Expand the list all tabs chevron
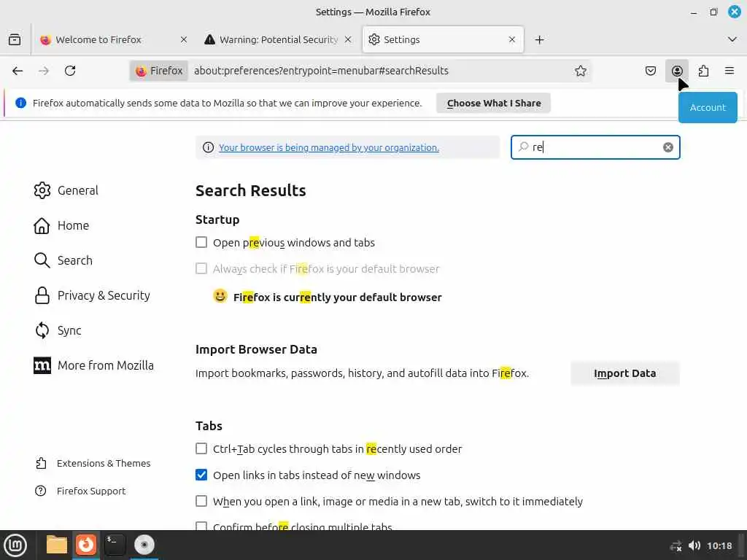This screenshot has width=747, height=560. coord(732,39)
